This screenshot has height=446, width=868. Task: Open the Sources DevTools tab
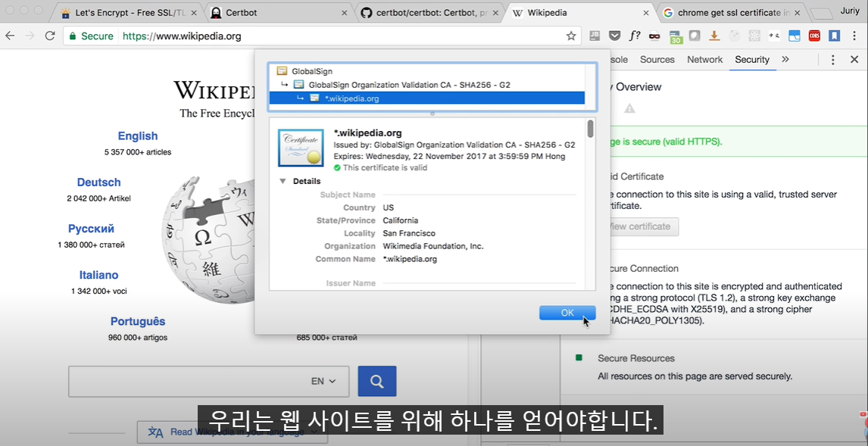657,59
